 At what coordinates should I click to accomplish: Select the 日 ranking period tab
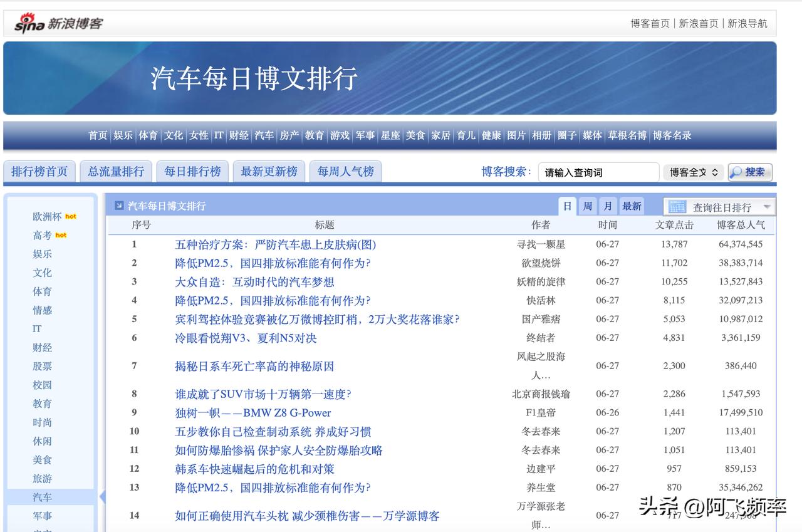[x=567, y=206]
